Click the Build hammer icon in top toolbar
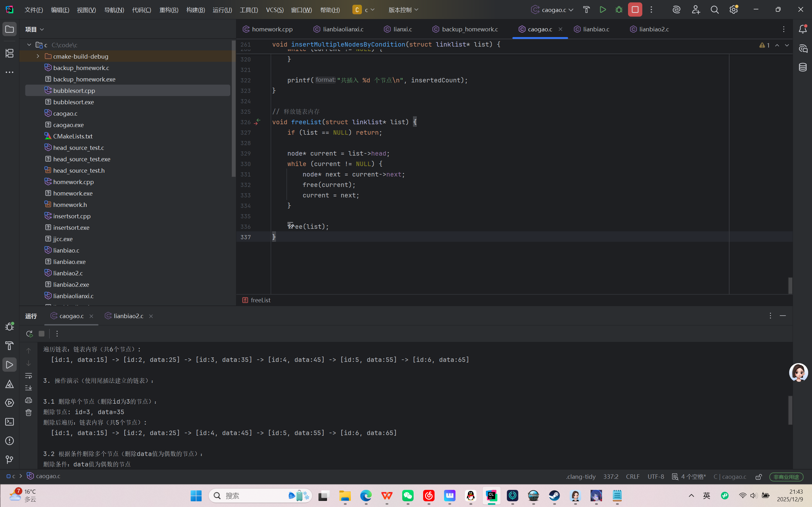 coord(586,10)
